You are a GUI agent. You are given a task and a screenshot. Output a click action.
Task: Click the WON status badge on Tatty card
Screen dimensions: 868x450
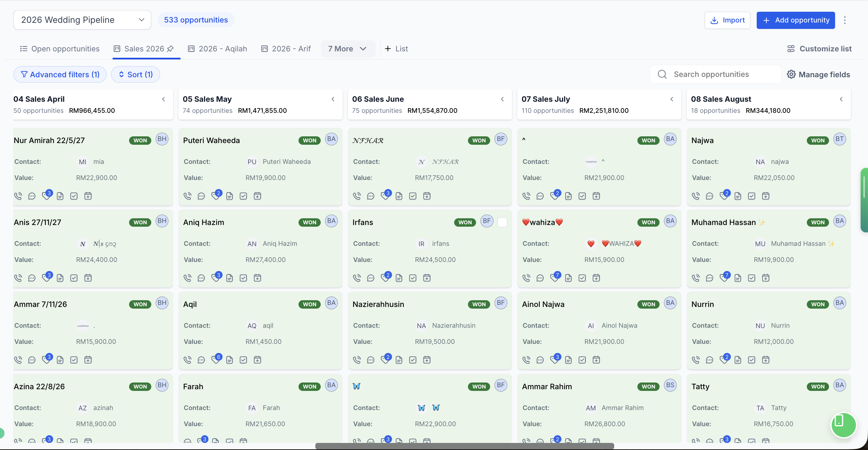click(818, 387)
